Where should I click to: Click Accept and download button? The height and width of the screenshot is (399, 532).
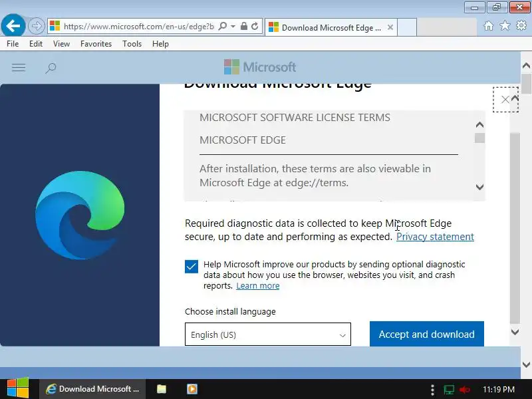click(x=426, y=334)
